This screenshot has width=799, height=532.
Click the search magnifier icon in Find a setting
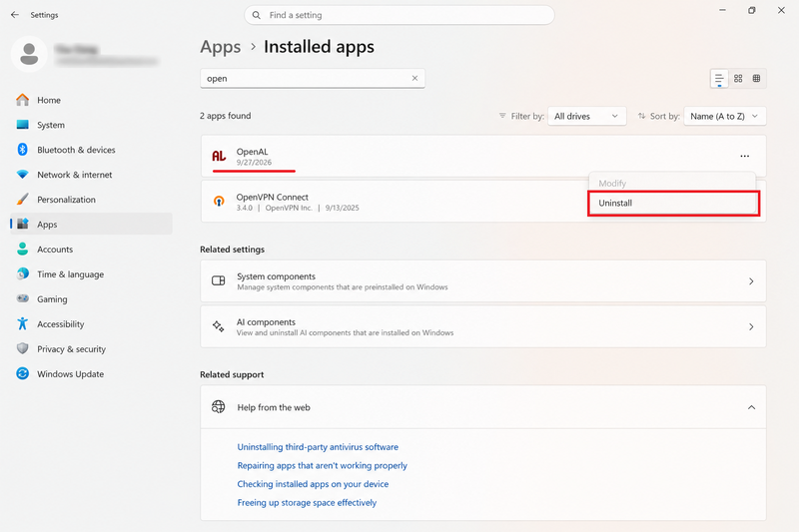[257, 15]
